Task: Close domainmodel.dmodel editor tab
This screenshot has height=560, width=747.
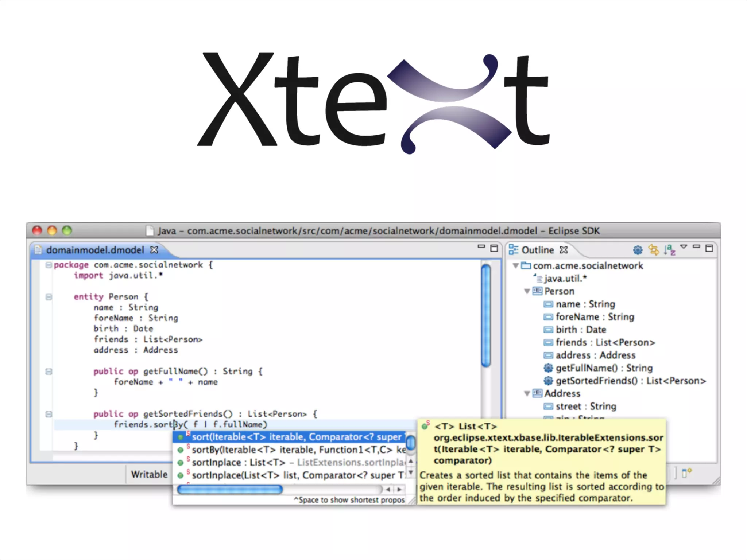Action: point(154,250)
